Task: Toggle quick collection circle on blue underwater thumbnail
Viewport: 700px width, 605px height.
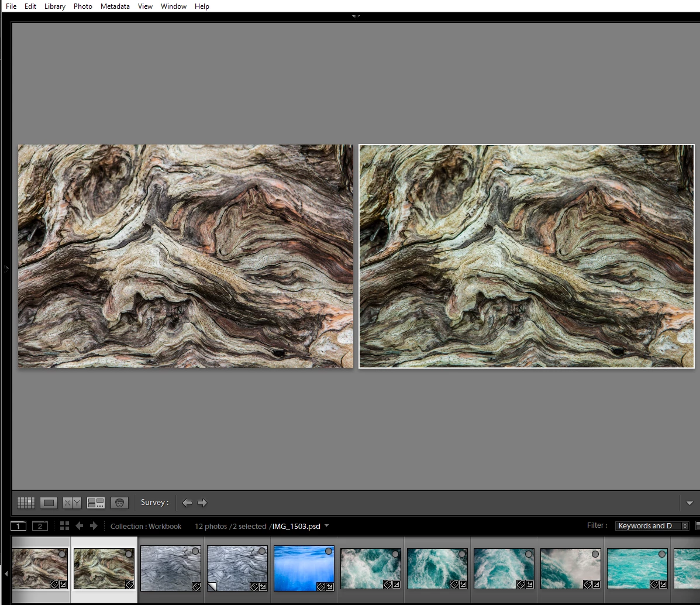Action: [329, 552]
